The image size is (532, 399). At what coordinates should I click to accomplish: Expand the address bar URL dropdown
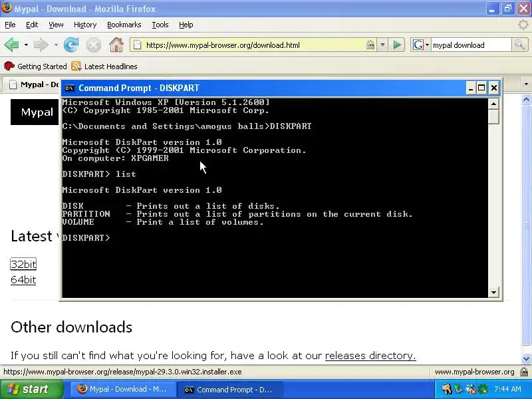point(382,45)
